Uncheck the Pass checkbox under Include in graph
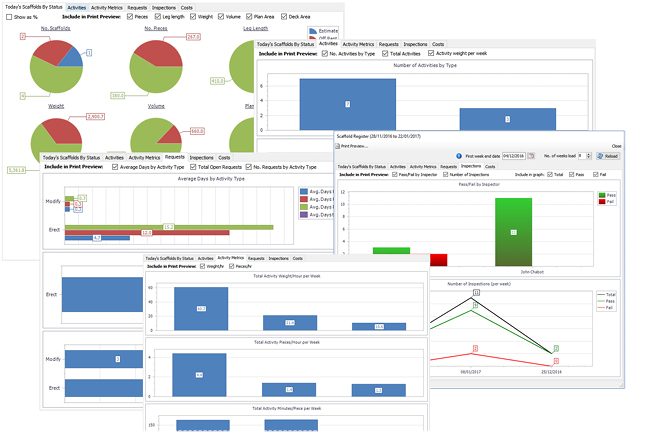 coord(572,175)
